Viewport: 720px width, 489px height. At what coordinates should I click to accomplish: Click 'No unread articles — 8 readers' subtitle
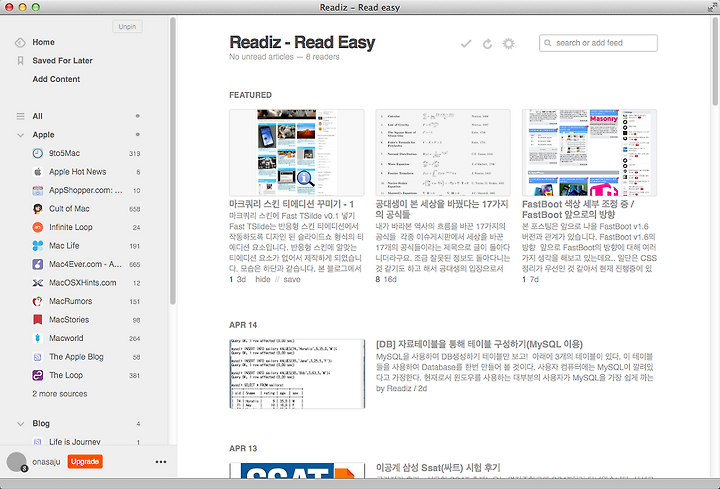[284, 57]
